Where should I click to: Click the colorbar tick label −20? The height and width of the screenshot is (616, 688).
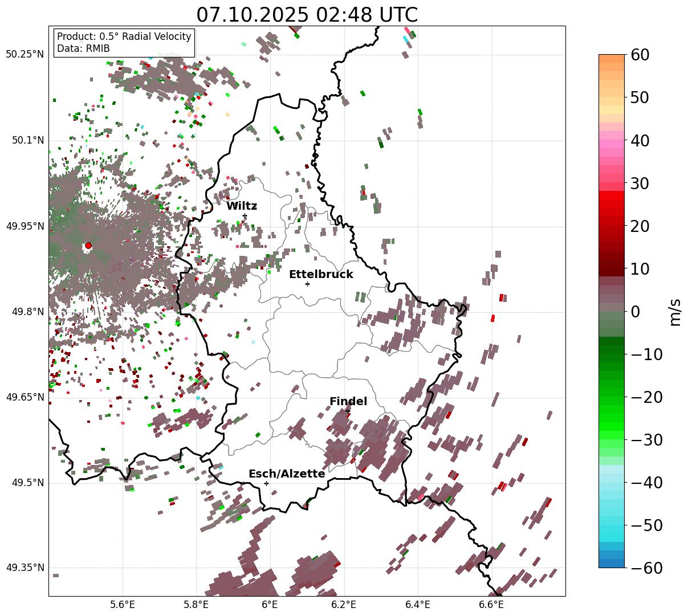[646, 397]
